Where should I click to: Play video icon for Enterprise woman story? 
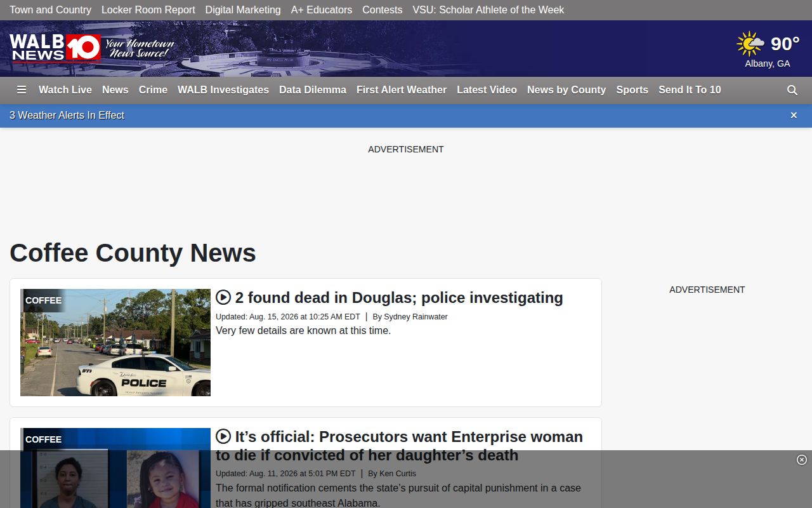(223, 436)
